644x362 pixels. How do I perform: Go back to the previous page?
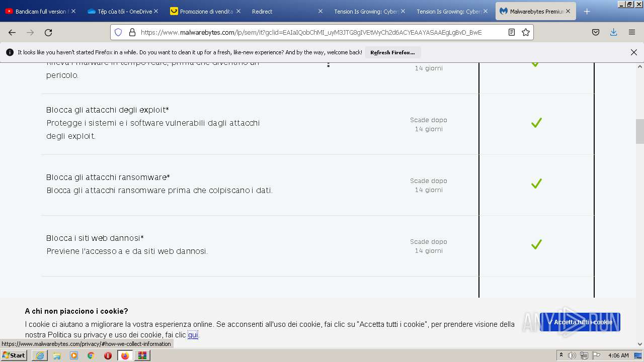click(x=12, y=32)
